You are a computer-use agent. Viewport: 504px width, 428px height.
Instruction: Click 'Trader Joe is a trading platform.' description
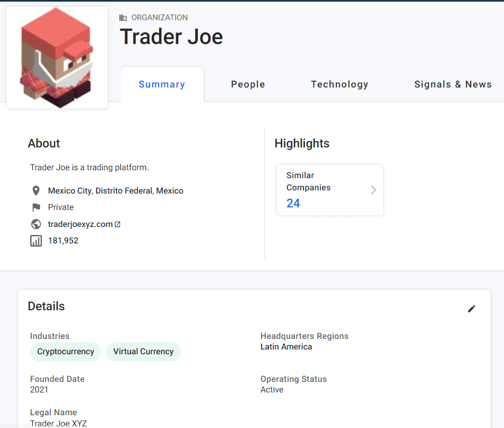pos(89,168)
